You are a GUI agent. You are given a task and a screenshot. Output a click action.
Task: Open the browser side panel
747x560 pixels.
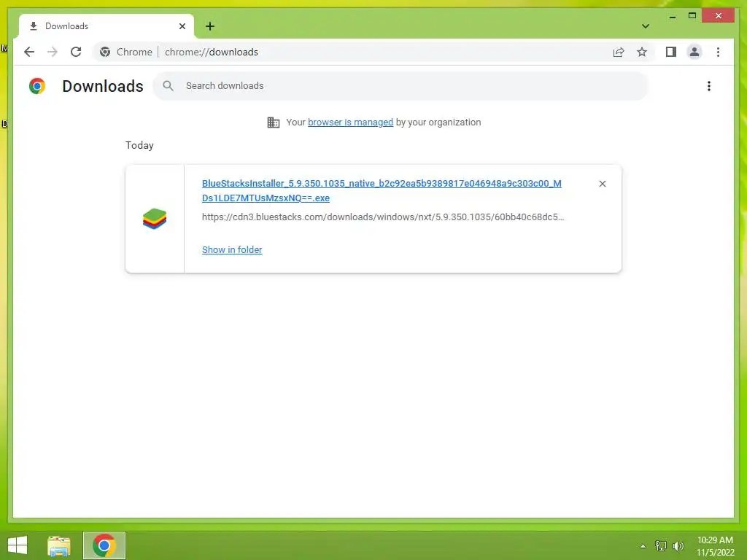(671, 52)
